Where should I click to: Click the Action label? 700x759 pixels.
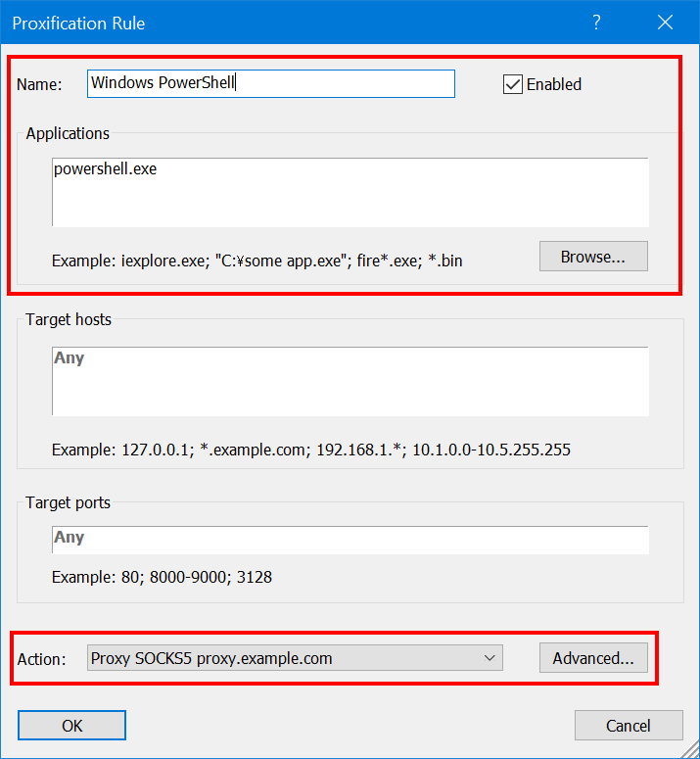[41, 659]
